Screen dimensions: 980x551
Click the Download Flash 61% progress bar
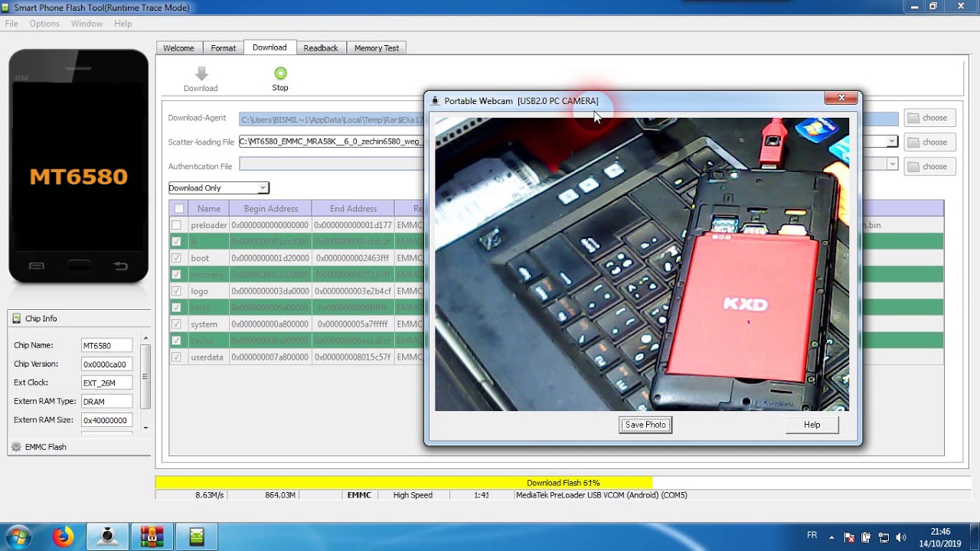click(x=563, y=483)
